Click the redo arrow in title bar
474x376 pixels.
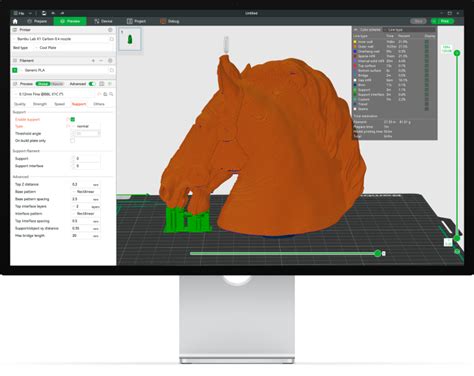click(62, 13)
